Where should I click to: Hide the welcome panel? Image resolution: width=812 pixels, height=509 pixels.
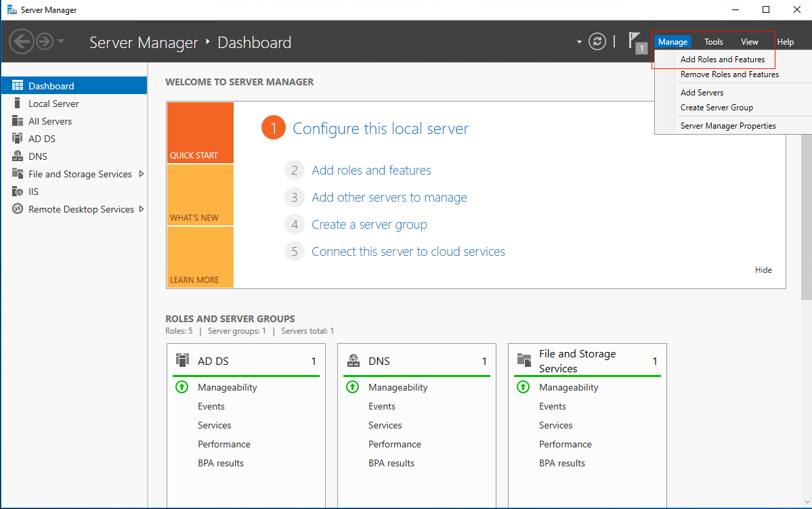(x=763, y=270)
